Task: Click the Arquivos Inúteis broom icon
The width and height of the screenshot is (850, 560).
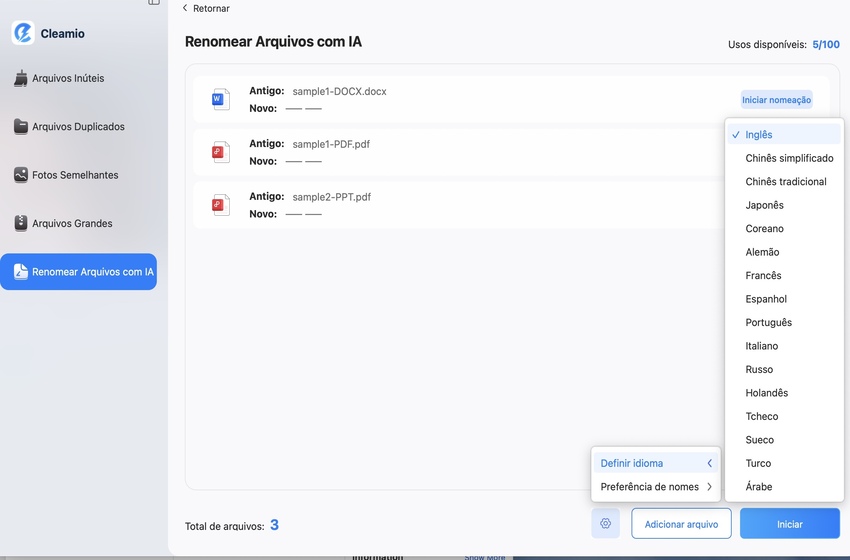Action: point(21,78)
